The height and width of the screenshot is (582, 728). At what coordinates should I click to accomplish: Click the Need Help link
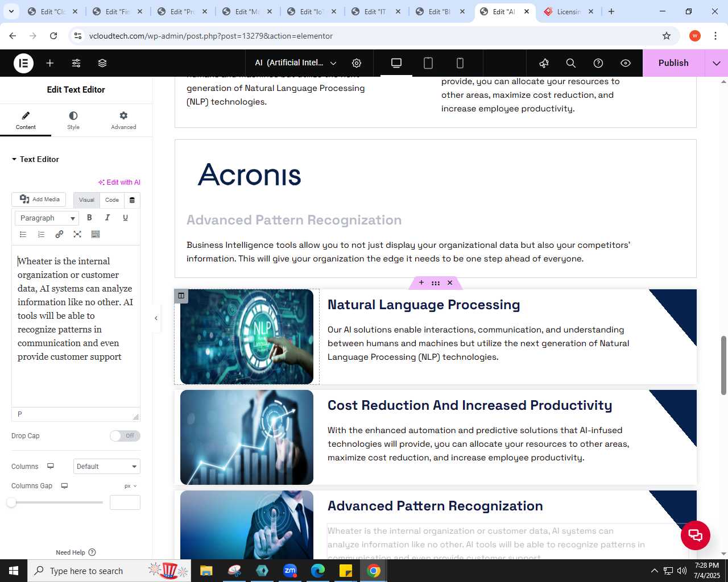(76, 552)
